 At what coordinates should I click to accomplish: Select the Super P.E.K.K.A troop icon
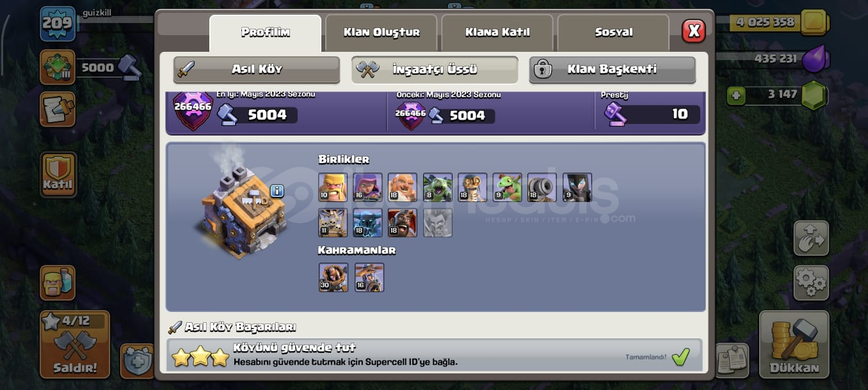point(368,222)
